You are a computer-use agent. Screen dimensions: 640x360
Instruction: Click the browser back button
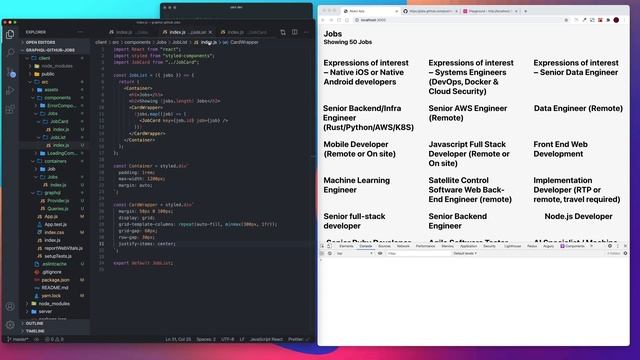click(x=323, y=20)
